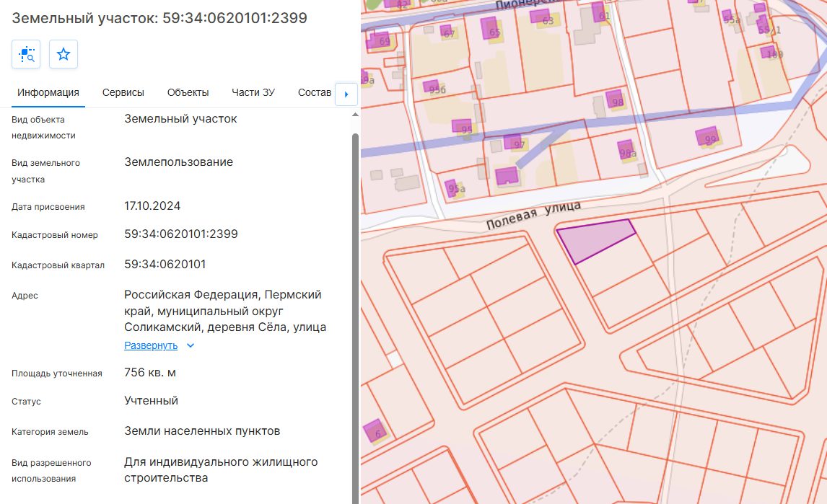This screenshot has width=827, height=504.
Task: Click building 95а on the map
Action: [x=453, y=187]
